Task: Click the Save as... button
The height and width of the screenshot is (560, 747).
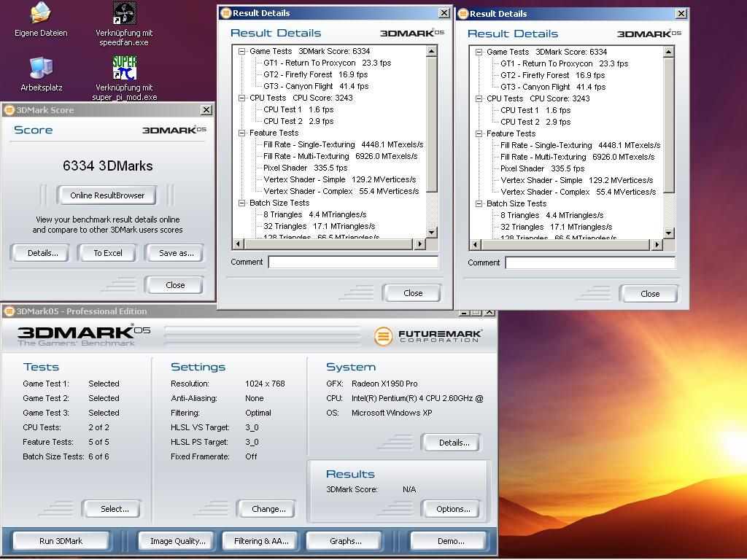Action: (175, 253)
